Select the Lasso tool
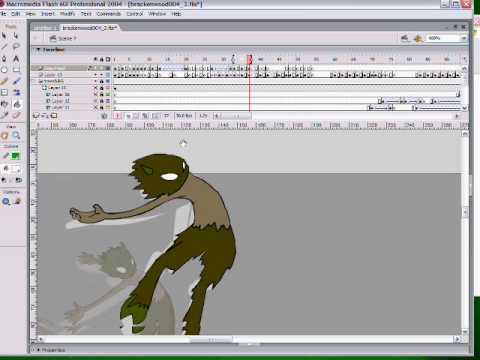 [x=16, y=47]
